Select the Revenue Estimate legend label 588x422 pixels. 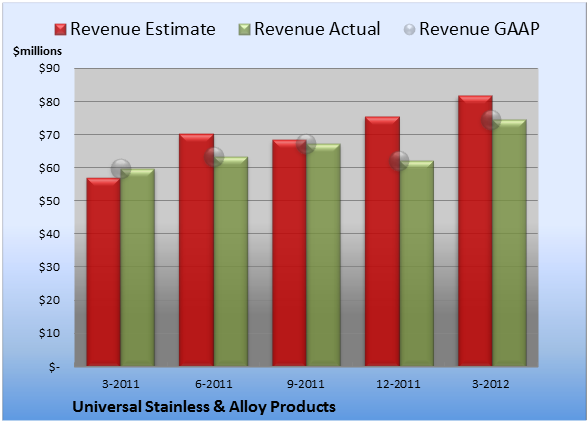143,29
